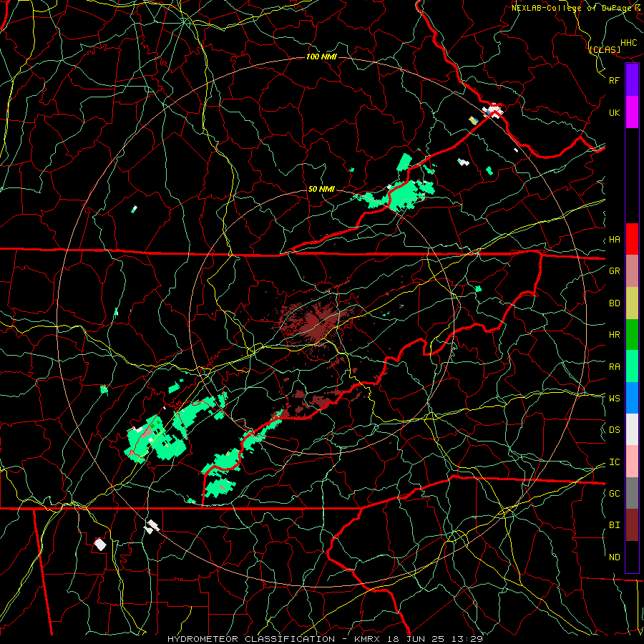This screenshot has width=644, height=644.
Task: Click the BI legend label
Action: click(x=614, y=525)
